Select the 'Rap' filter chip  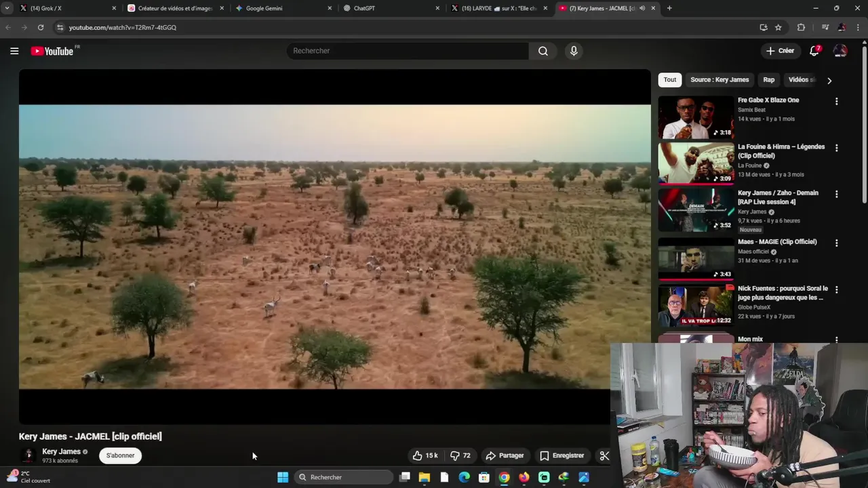click(x=769, y=80)
